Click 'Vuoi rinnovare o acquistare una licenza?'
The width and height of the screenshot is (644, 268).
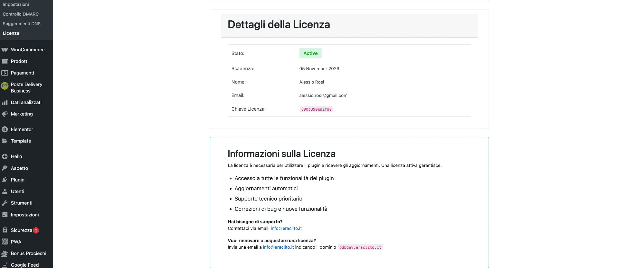coord(272,241)
